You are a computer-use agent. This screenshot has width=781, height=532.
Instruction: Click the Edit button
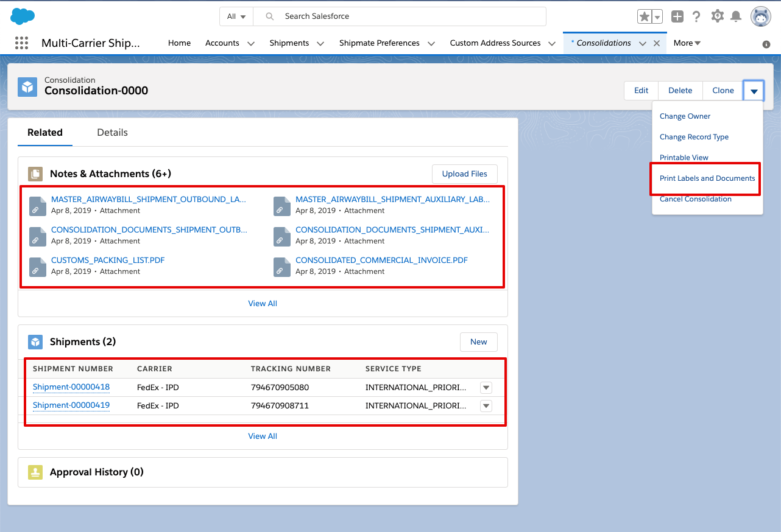click(x=641, y=91)
